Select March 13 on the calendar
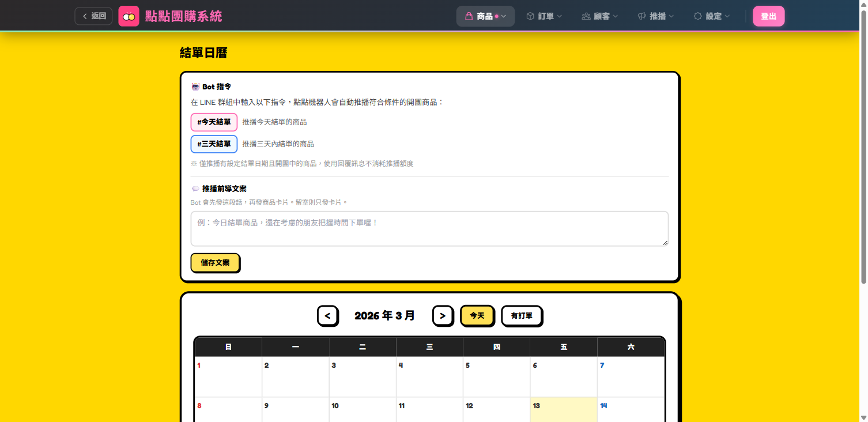 [563, 409]
